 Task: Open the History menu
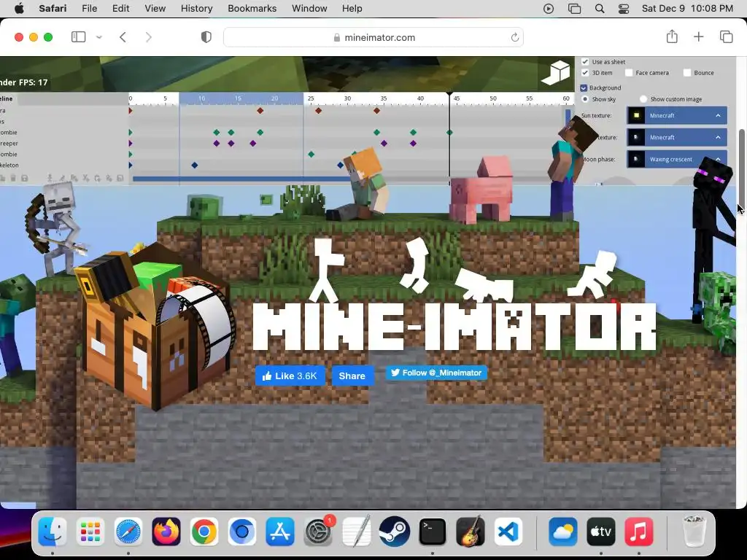[196, 9]
